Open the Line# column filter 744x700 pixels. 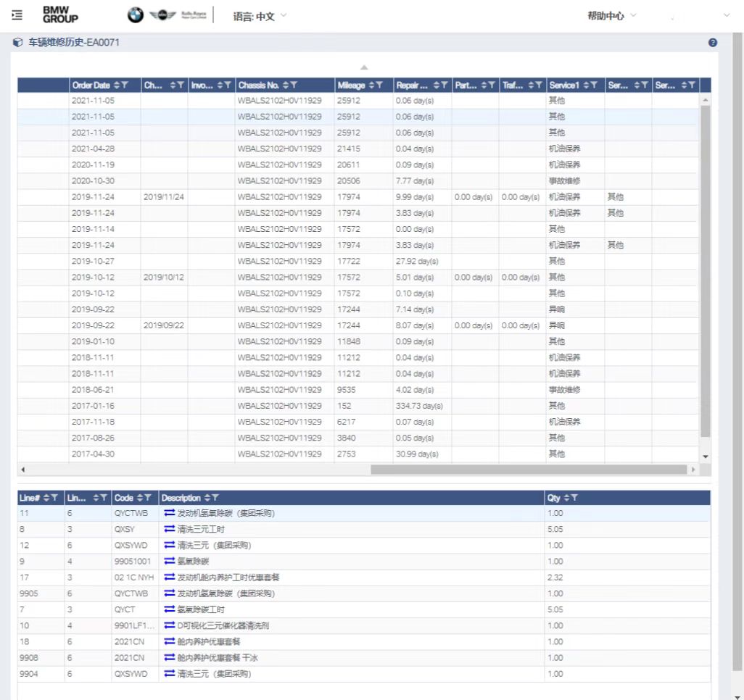pos(54,498)
